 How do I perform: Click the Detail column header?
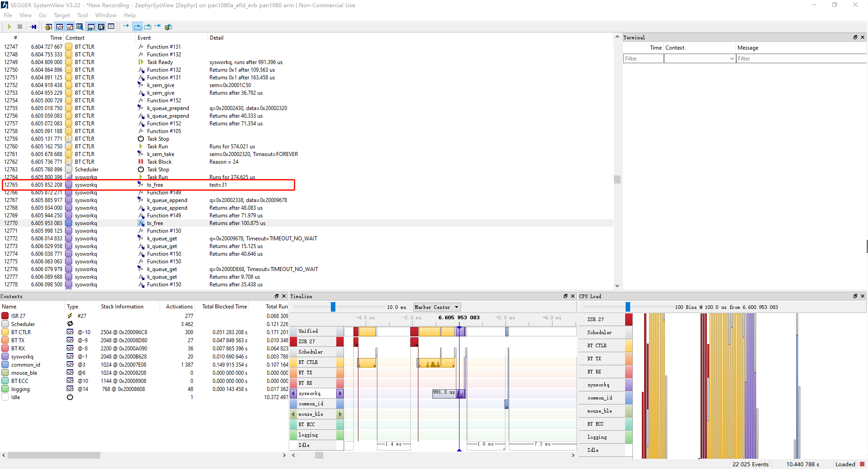click(x=217, y=38)
